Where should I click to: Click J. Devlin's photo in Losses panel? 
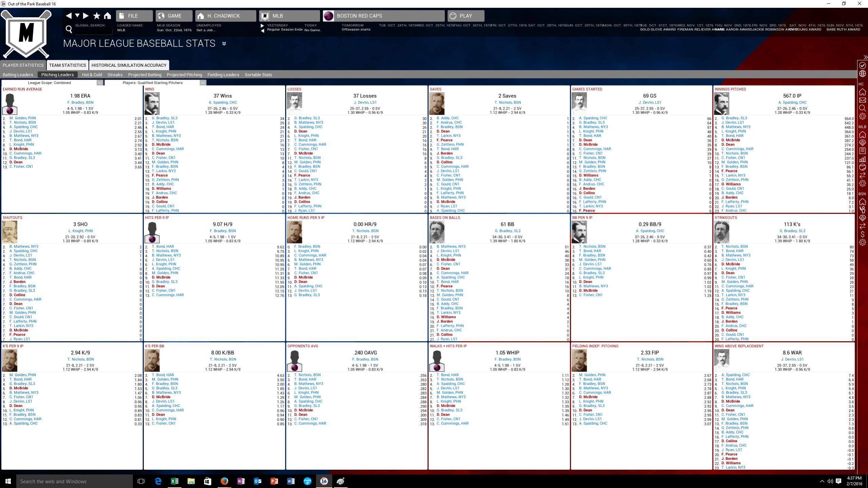point(294,103)
